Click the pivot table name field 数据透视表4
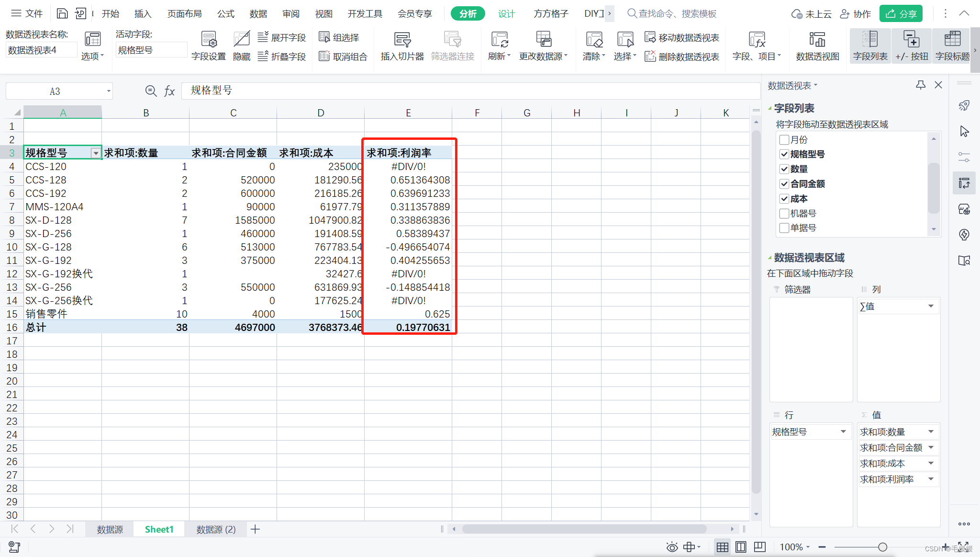 [41, 50]
